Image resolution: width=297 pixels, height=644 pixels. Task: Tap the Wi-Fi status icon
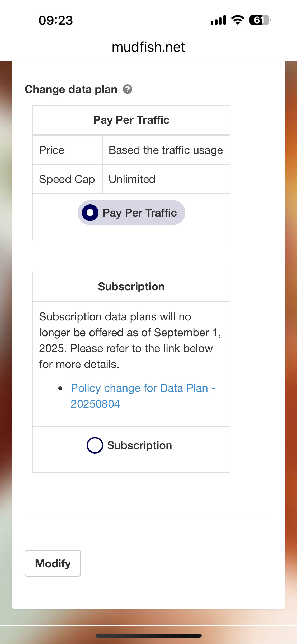click(238, 20)
